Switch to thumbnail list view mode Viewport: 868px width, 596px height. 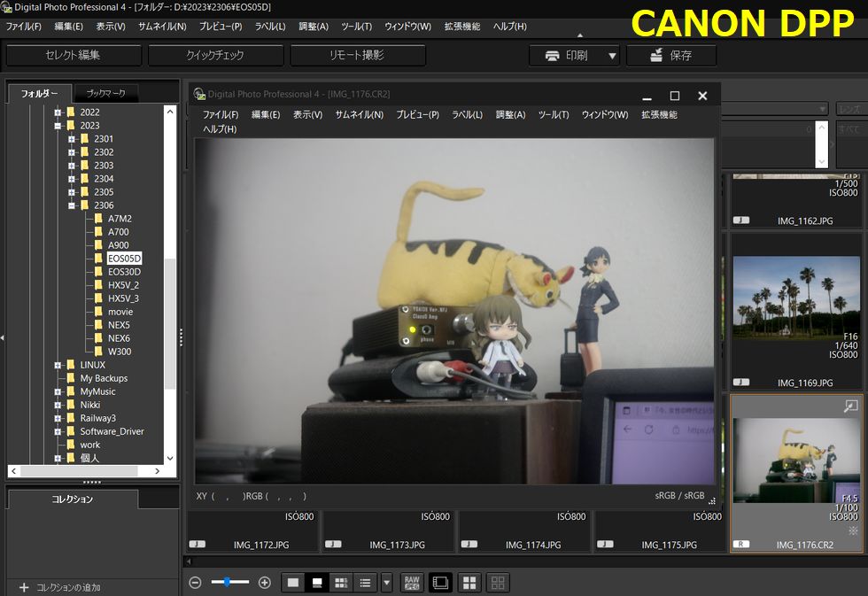pyautogui.click(x=364, y=583)
